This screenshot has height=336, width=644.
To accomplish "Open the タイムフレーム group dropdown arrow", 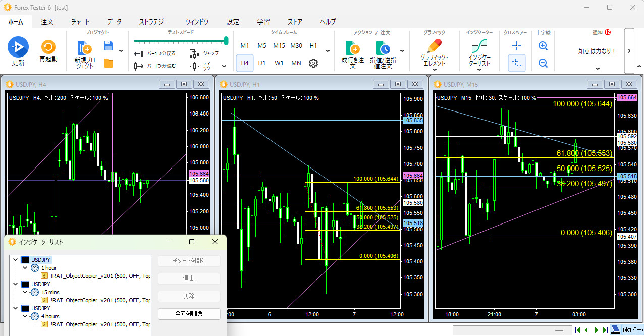I will (x=328, y=51).
